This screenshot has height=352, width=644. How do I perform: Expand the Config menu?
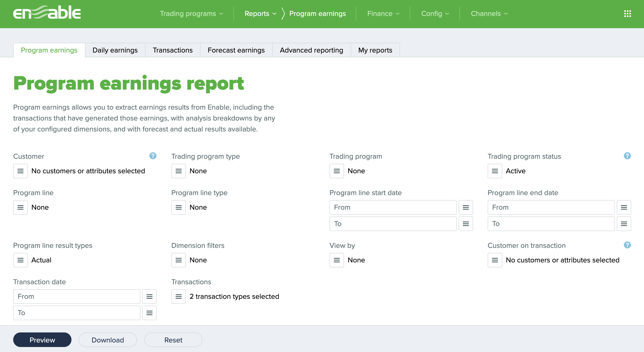coord(435,14)
